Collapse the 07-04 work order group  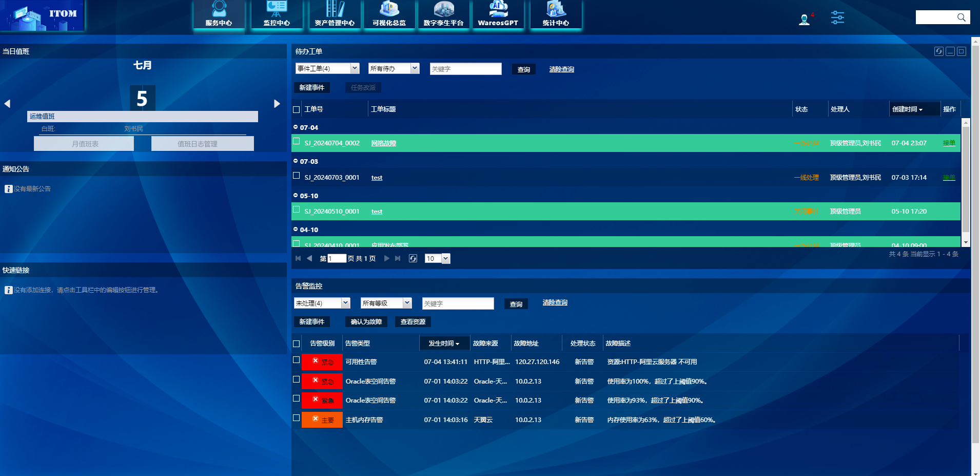[296, 127]
